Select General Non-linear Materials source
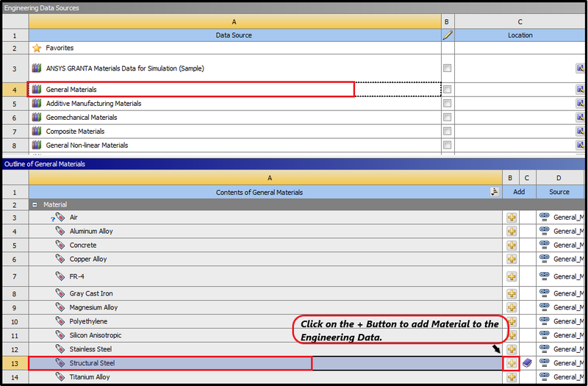The width and height of the screenshot is (588, 386). point(235,145)
